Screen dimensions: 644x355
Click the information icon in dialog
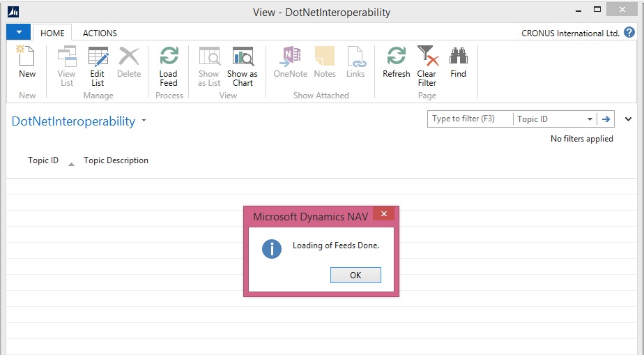click(x=272, y=249)
